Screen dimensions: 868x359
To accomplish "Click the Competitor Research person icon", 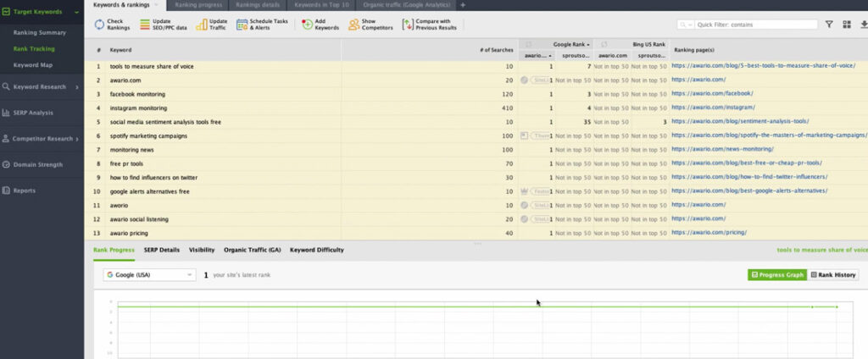I will pyautogui.click(x=6, y=138).
